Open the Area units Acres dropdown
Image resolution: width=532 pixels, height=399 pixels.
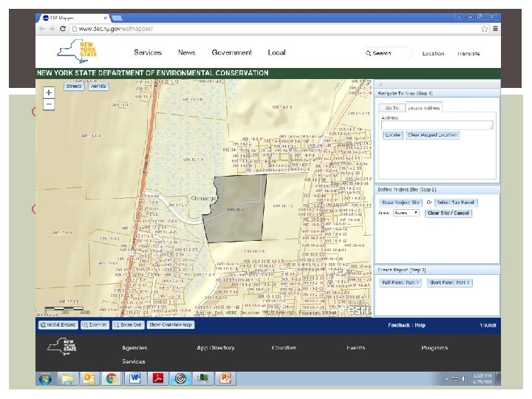pyautogui.click(x=406, y=213)
